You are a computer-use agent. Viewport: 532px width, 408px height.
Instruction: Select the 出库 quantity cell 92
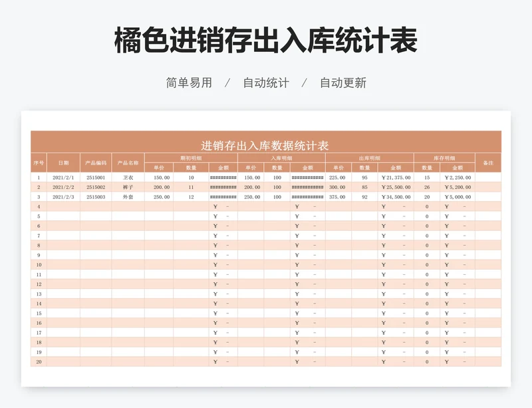coord(364,197)
